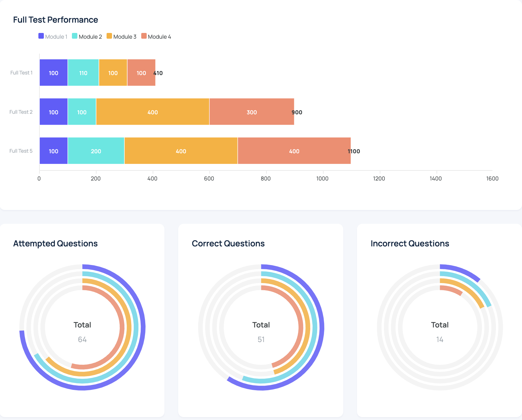Toggle Module 2 legend color swatch
This screenshot has width=522, height=420.
point(74,36)
